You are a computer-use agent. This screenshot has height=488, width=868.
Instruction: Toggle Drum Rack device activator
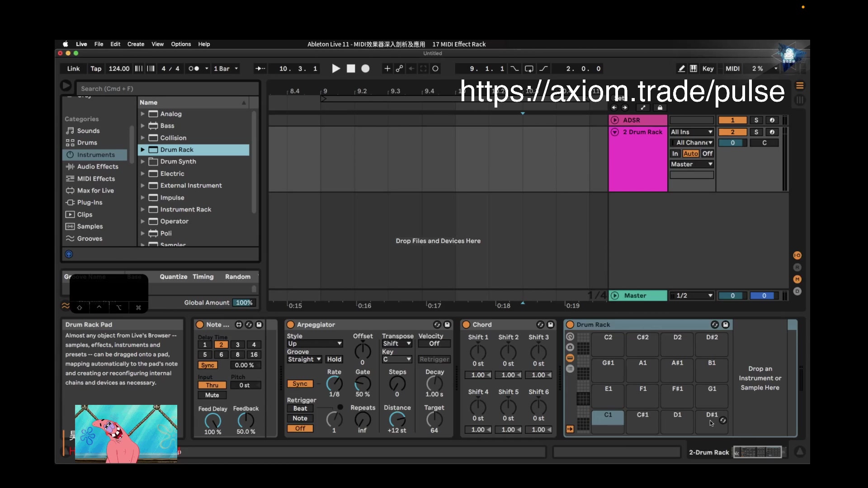570,325
